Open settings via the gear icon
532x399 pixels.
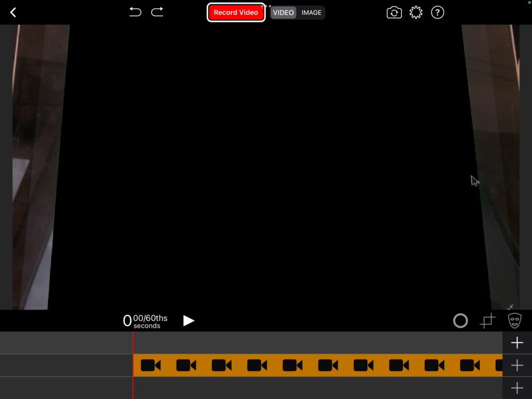(416, 12)
